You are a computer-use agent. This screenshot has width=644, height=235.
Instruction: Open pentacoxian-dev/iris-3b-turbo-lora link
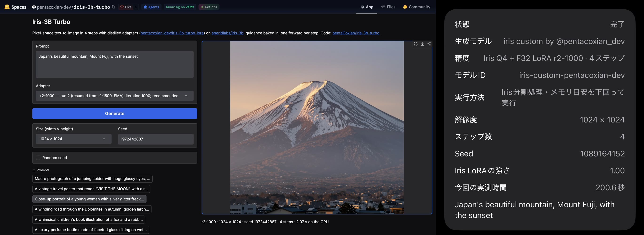(172, 33)
